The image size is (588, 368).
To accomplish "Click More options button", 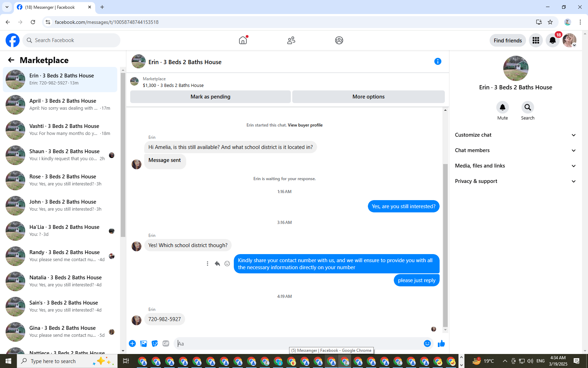I will pos(369,97).
